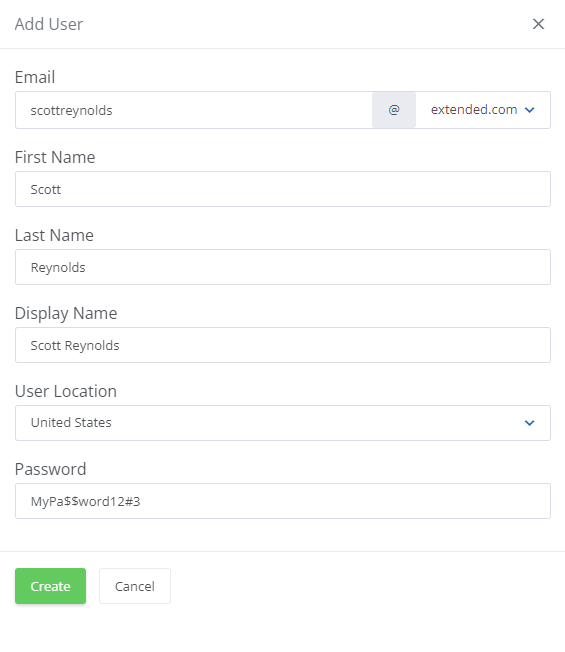Click the Add User title text
The image size is (565, 652).
[x=49, y=24]
